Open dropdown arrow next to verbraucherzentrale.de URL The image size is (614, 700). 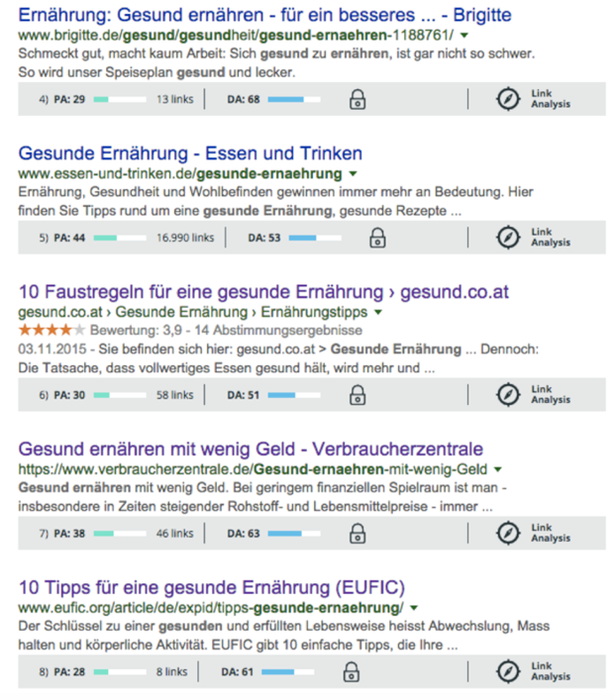497,469
